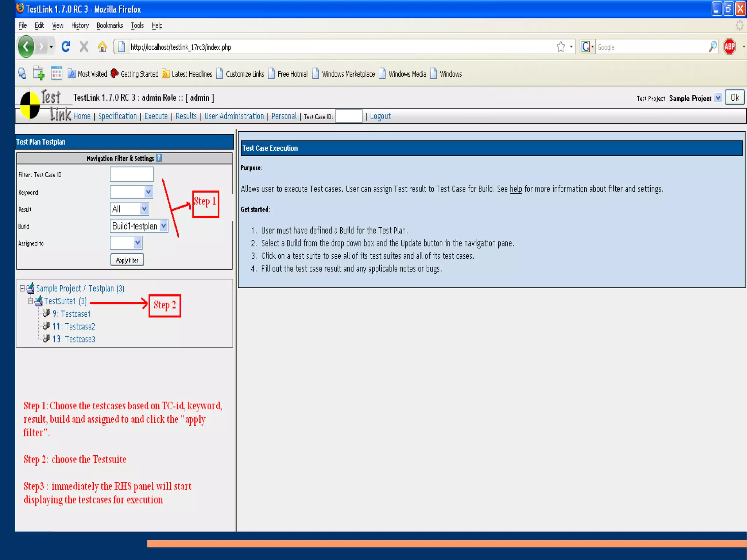
Task: Open Latest Headlines feed bookmark
Action: [x=187, y=74]
